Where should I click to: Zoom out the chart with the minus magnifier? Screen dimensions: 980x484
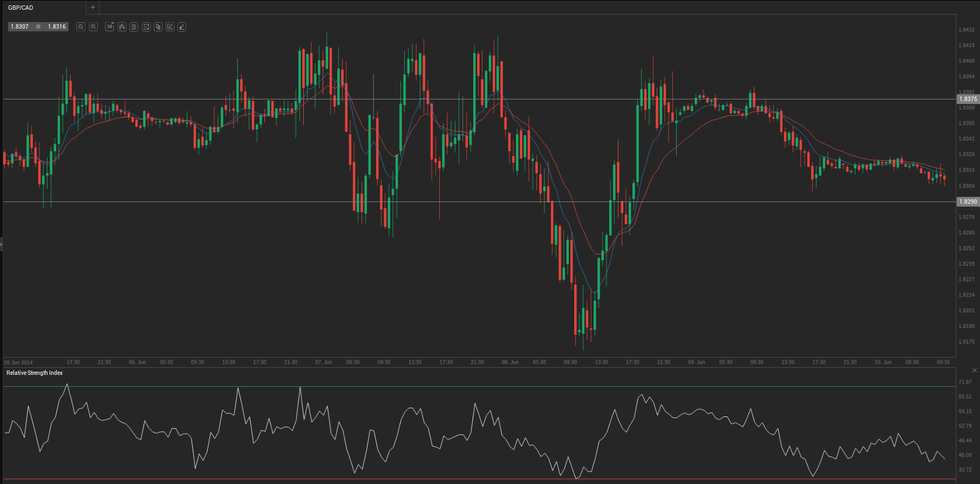(81, 26)
